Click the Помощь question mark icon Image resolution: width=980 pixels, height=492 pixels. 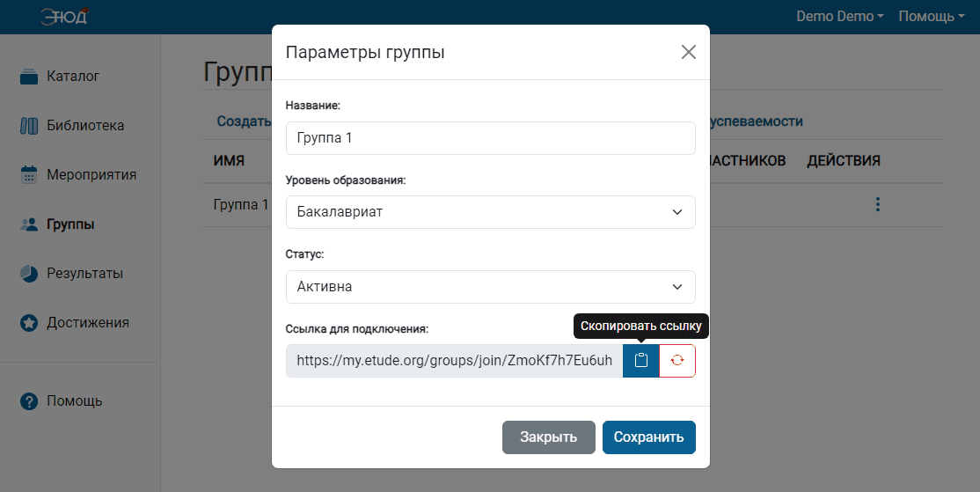tap(29, 401)
